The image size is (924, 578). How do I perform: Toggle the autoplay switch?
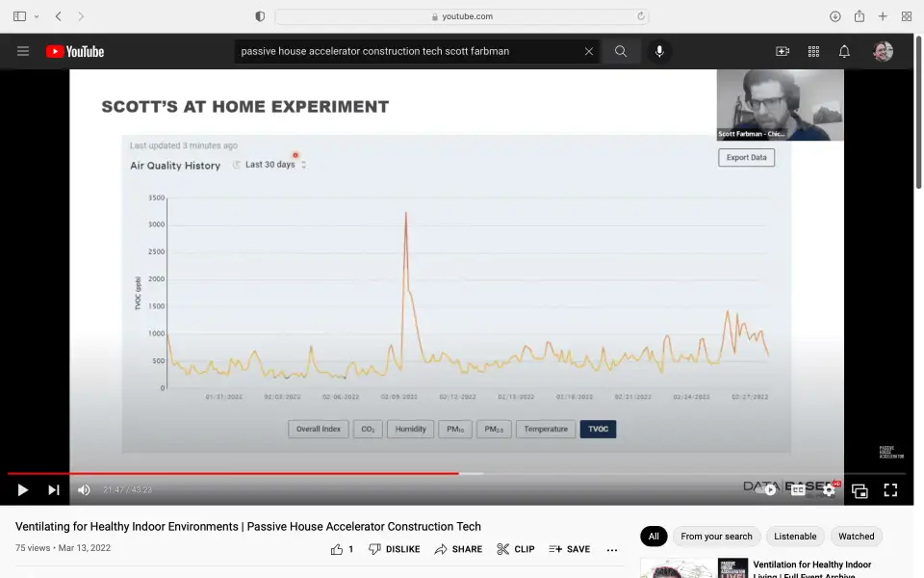pos(769,490)
